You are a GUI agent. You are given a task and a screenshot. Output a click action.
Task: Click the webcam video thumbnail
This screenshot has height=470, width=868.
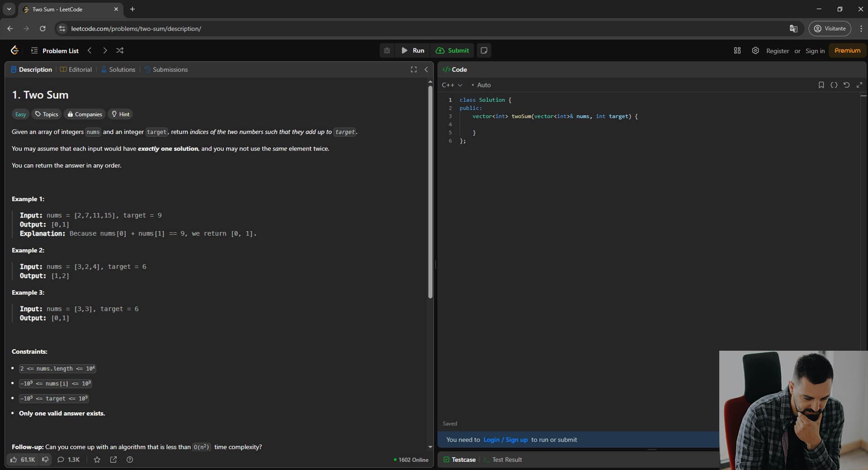tap(793, 410)
